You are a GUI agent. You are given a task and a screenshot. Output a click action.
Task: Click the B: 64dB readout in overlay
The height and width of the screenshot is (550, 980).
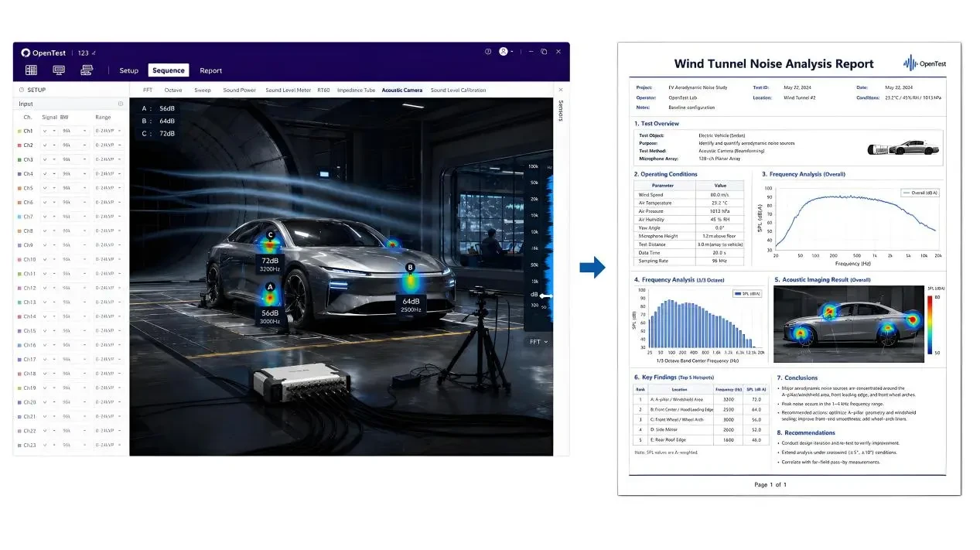(x=158, y=121)
